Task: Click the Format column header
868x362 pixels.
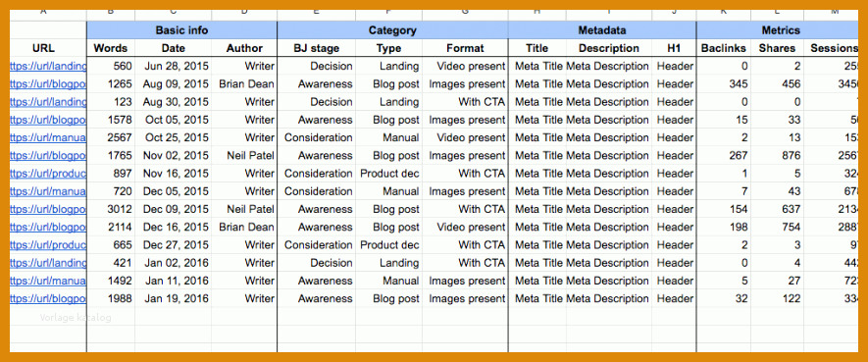Action: [465, 48]
